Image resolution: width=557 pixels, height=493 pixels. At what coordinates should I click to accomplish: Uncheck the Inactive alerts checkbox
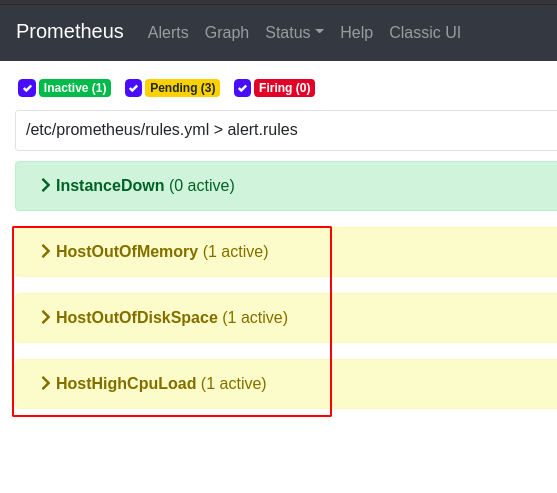pyautogui.click(x=27, y=88)
